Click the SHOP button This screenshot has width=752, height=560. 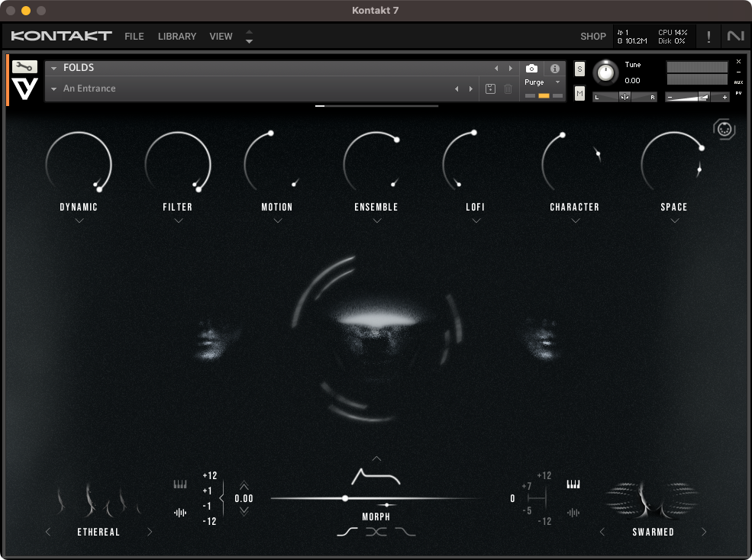coord(592,36)
